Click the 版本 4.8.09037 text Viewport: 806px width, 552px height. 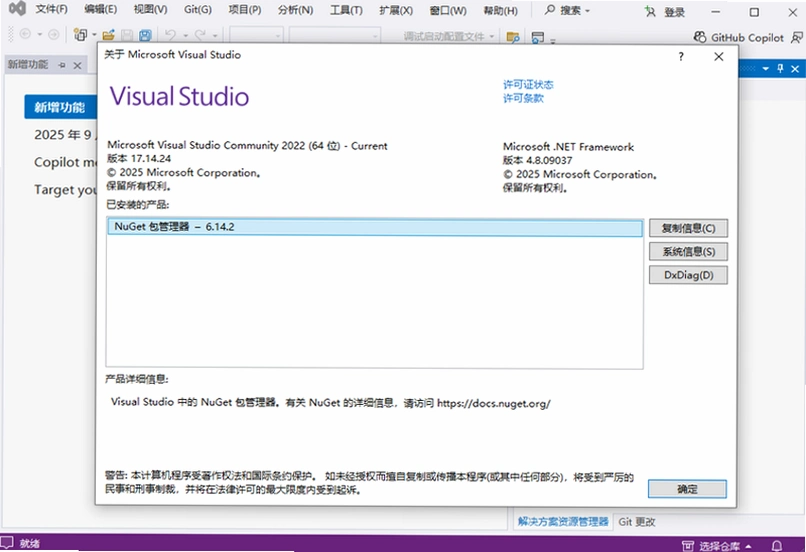(x=537, y=160)
